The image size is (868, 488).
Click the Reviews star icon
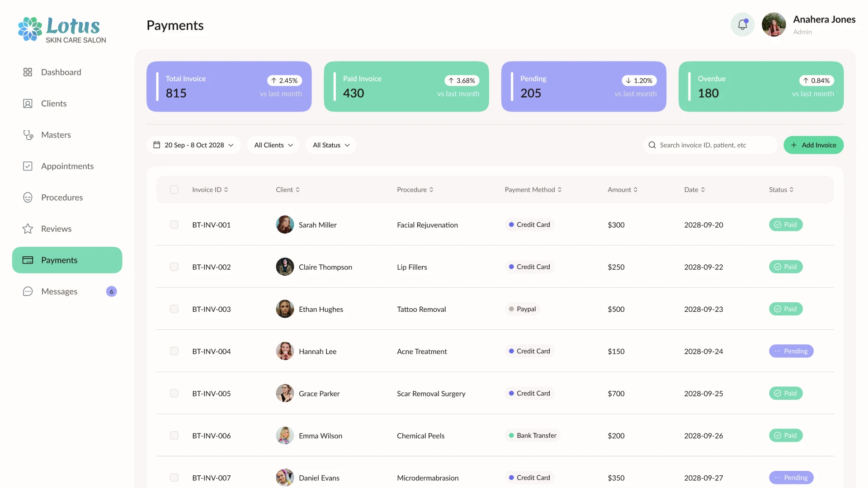click(28, 229)
